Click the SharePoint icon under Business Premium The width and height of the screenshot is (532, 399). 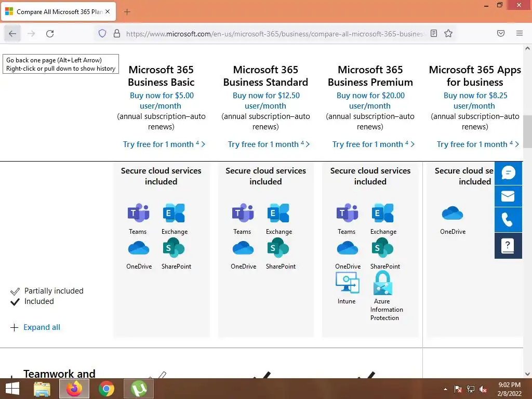point(383,247)
